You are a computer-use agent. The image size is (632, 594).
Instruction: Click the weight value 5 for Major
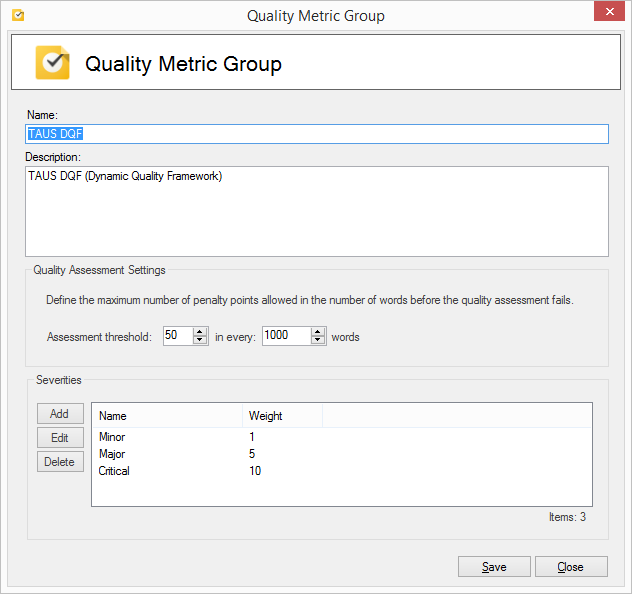tap(252, 454)
